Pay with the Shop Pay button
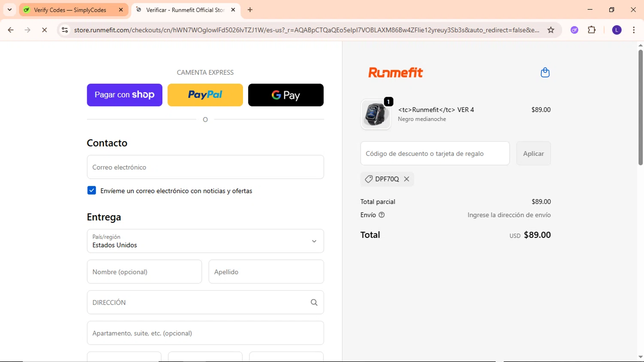The width and height of the screenshot is (644, 362). 125,95
